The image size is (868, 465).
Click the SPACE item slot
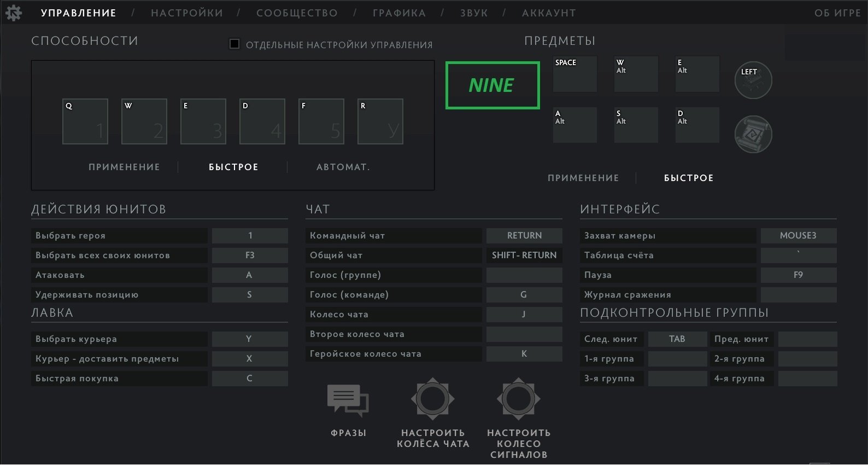coord(574,74)
